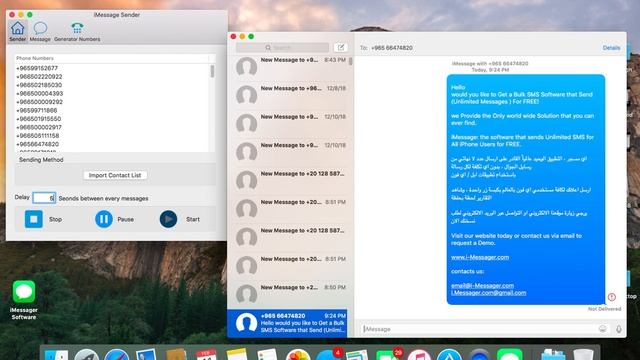Click the blue Stop button
The width and height of the screenshot is (640, 360).
(x=34, y=219)
